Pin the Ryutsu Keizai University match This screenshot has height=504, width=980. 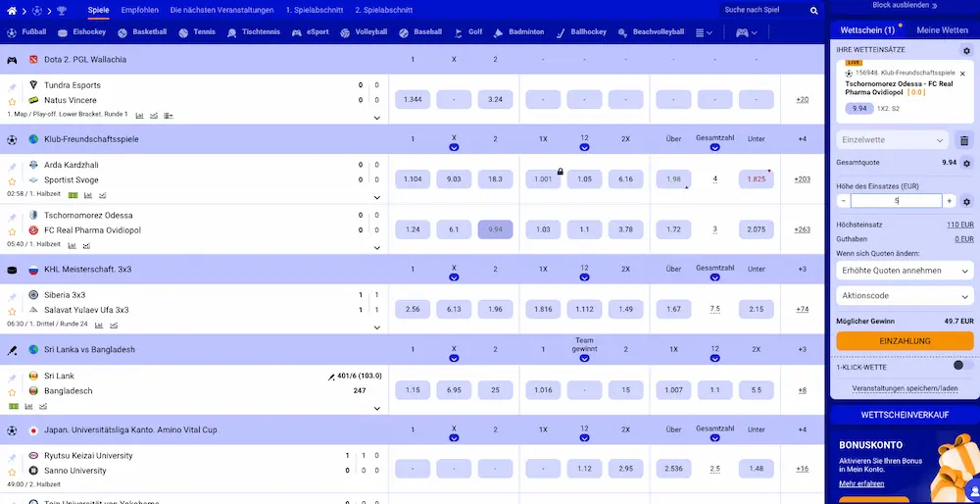tap(12, 457)
